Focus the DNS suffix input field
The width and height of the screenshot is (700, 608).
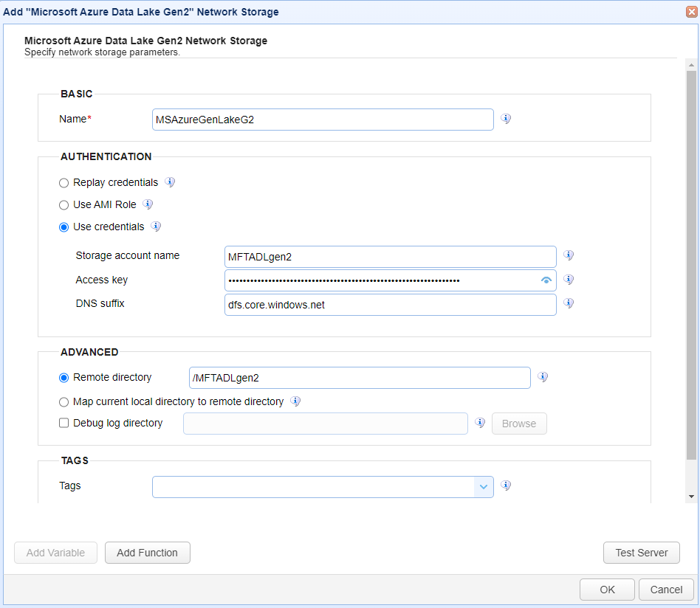pyautogui.click(x=390, y=305)
